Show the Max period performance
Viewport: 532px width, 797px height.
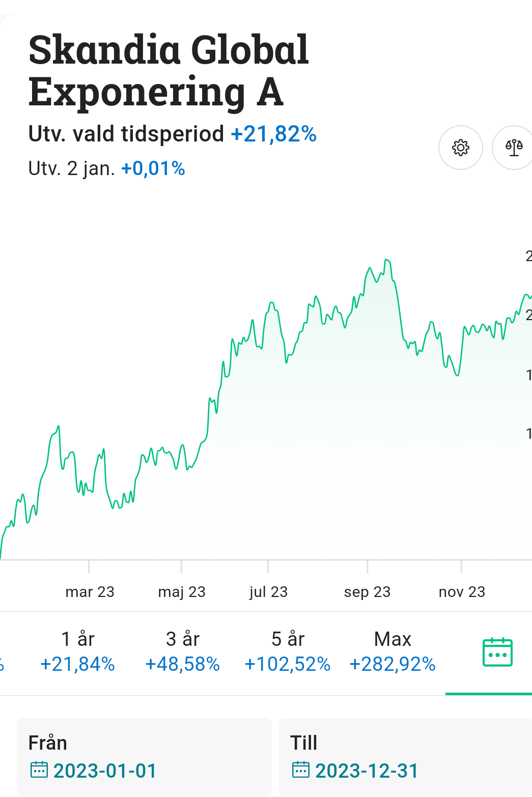point(393,652)
